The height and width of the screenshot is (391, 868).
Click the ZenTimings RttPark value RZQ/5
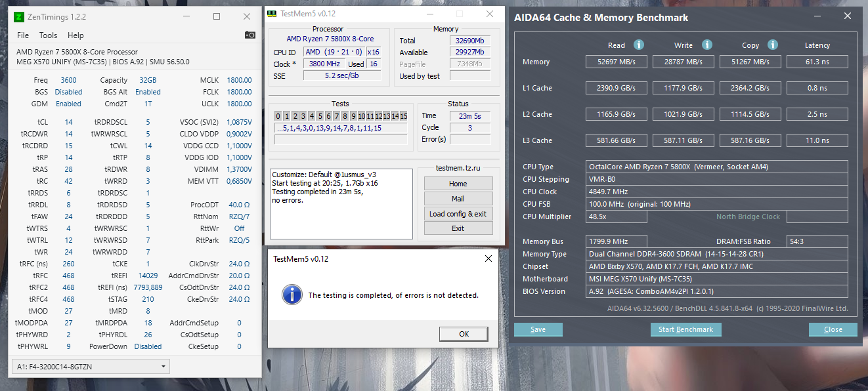(x=239, y=240)
